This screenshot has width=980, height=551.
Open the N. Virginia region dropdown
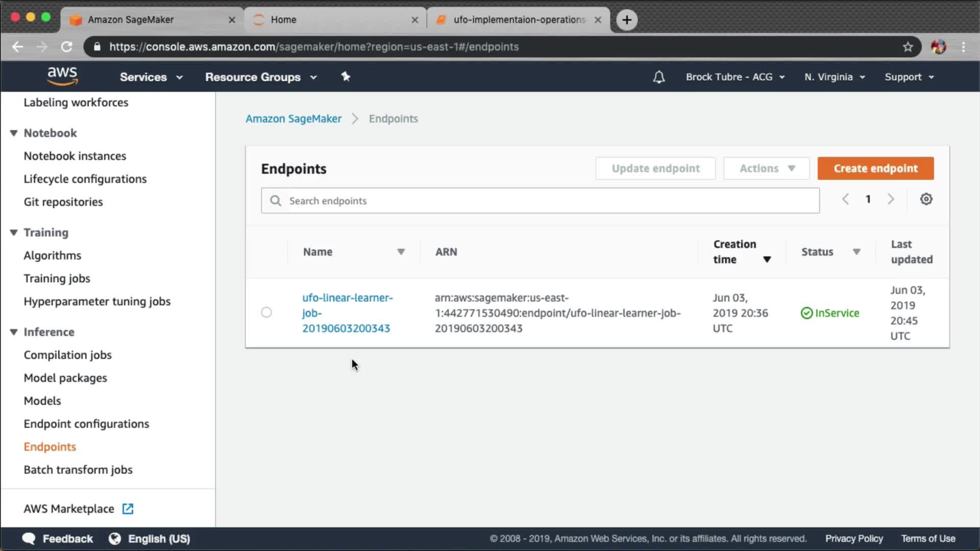click(834, 77)
